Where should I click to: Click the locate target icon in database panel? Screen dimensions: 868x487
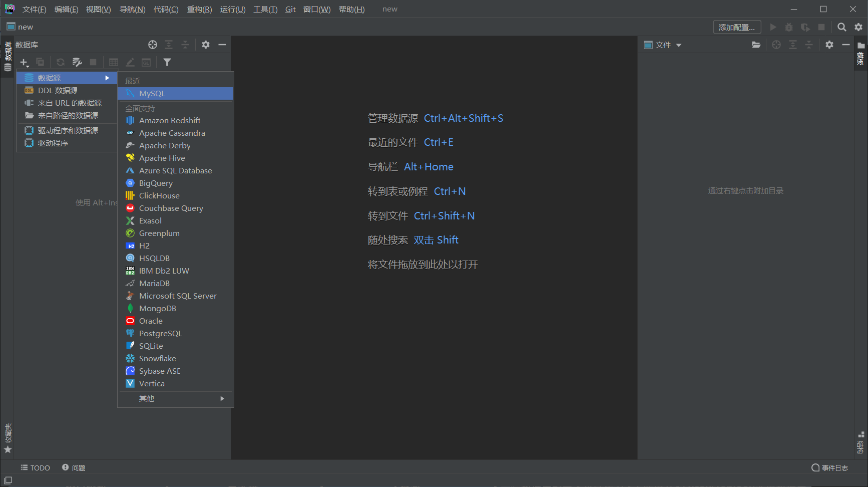click(x=153, y=45)
